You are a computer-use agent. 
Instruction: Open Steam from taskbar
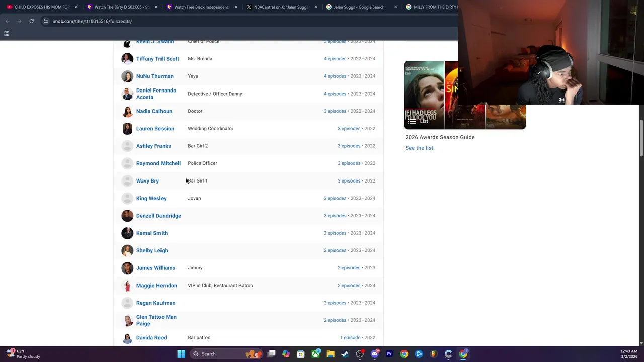pos(345,354)
